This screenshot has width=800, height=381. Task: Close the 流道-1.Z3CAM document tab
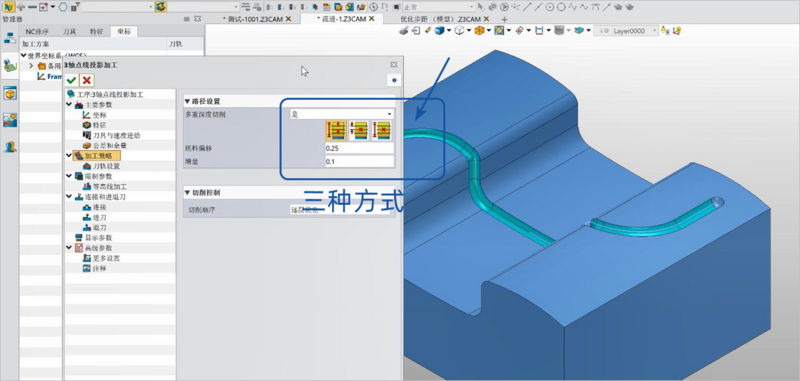coord(371,18)
